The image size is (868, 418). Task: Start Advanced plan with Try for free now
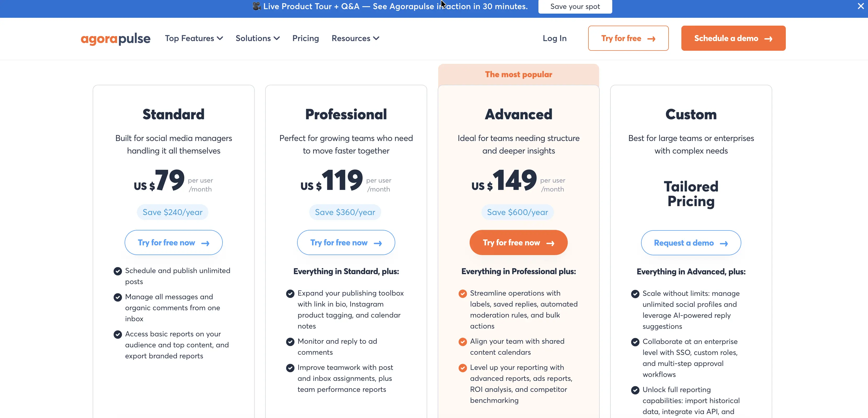[x=518, y=242]
